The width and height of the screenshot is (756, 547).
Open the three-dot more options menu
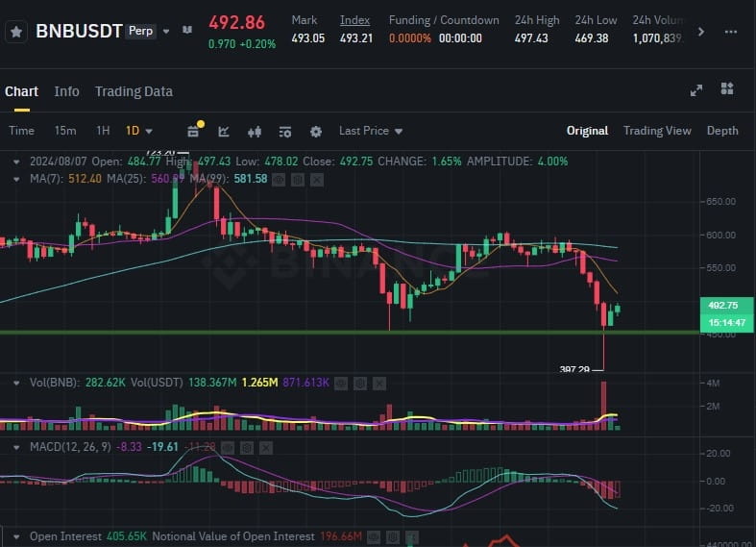731,32
